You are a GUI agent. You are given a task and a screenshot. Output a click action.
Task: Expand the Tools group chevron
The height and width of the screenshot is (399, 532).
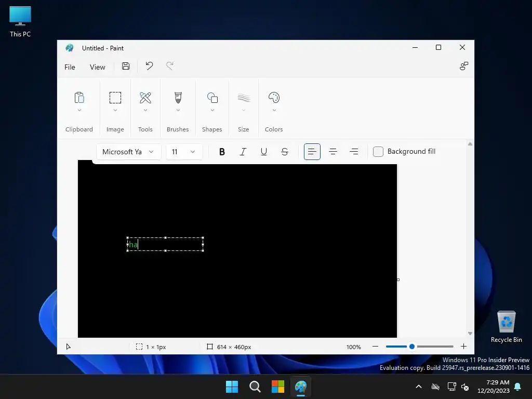click(145, 110)
